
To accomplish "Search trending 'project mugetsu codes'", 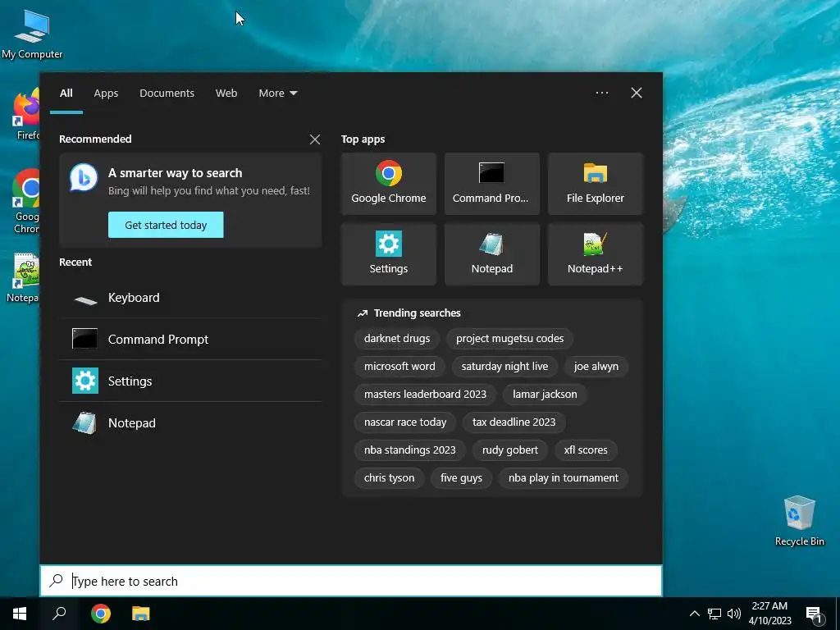I will point(509,339).
